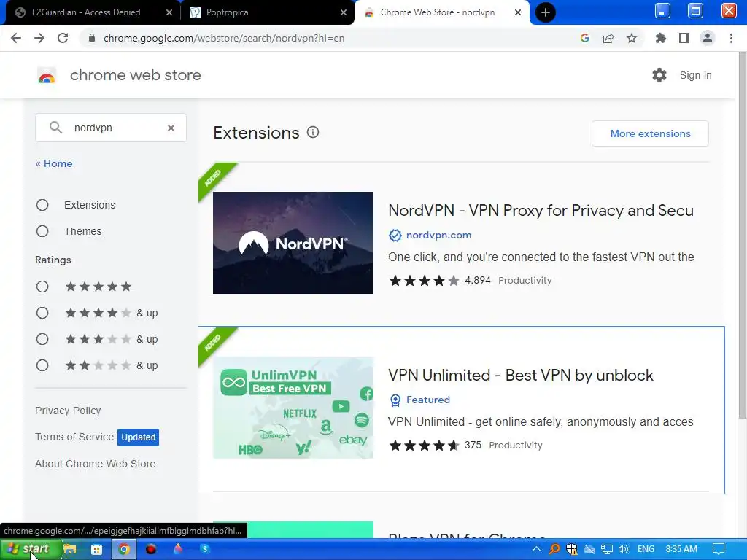Image resolution: width=747 pixels, height=560 pixels.
Task: Click the Extensions info icon
Action: 313,132
